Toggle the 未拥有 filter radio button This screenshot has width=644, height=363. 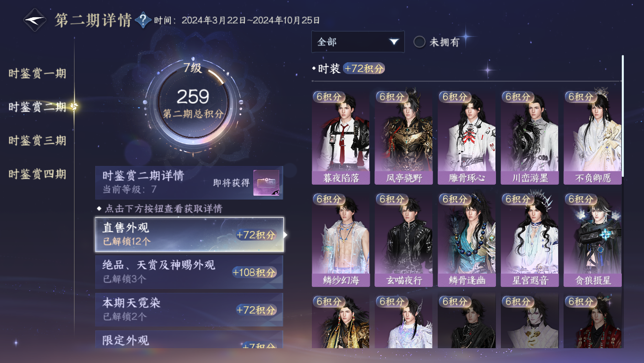pyautogui.click(x=419, y=42)
